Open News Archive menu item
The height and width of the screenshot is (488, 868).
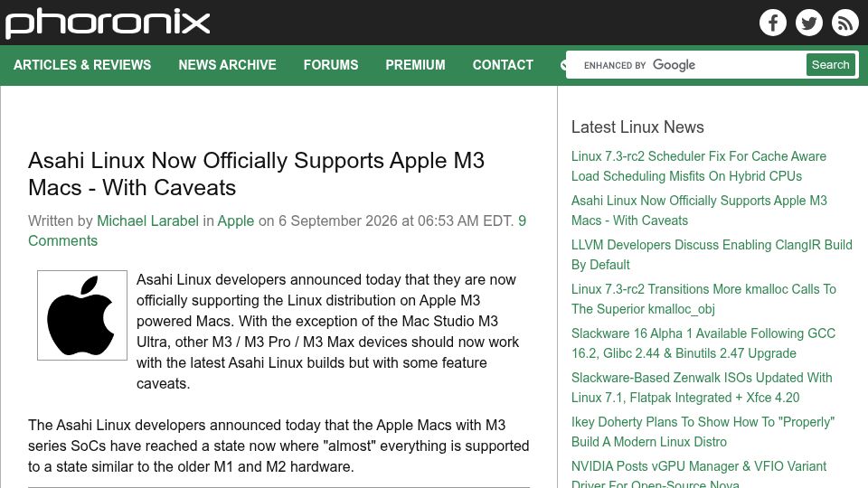[x=227, y=65]
